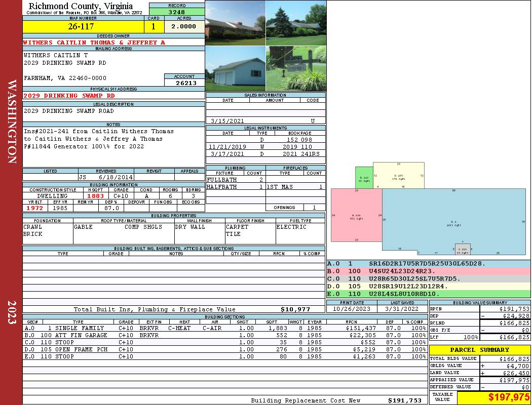The height and width of the screenshot is (405, 532).
Task: Click the note line P#11844 Generator
Action: coord(84,146)
